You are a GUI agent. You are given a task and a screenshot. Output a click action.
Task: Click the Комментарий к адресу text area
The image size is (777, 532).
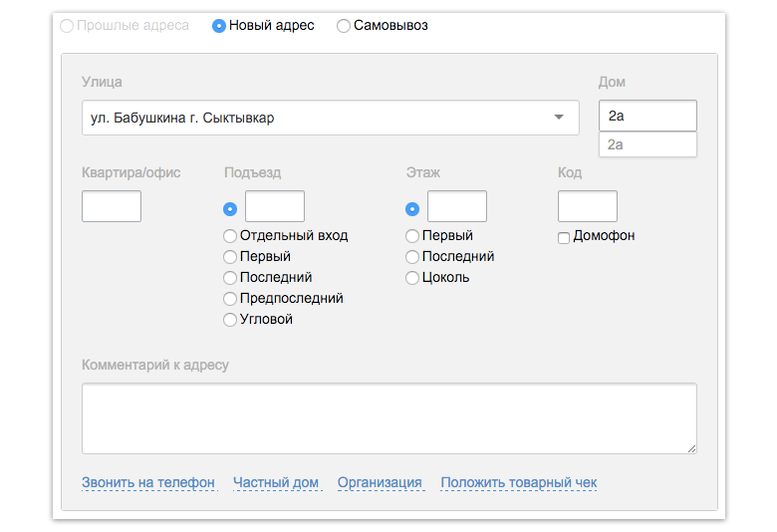[389, 418]
